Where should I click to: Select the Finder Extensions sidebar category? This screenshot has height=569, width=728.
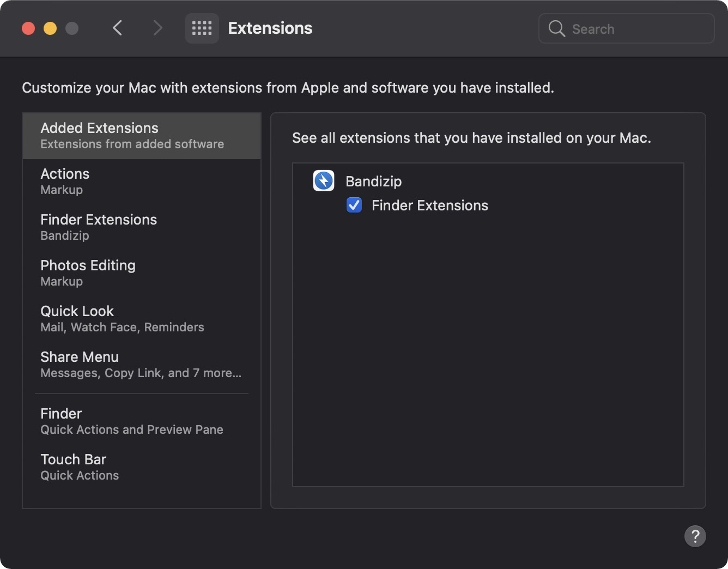coord(142,227)
